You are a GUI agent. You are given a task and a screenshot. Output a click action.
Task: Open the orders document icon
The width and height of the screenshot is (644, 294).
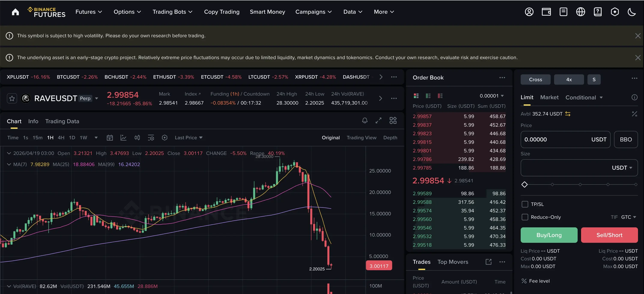point(563,12)
